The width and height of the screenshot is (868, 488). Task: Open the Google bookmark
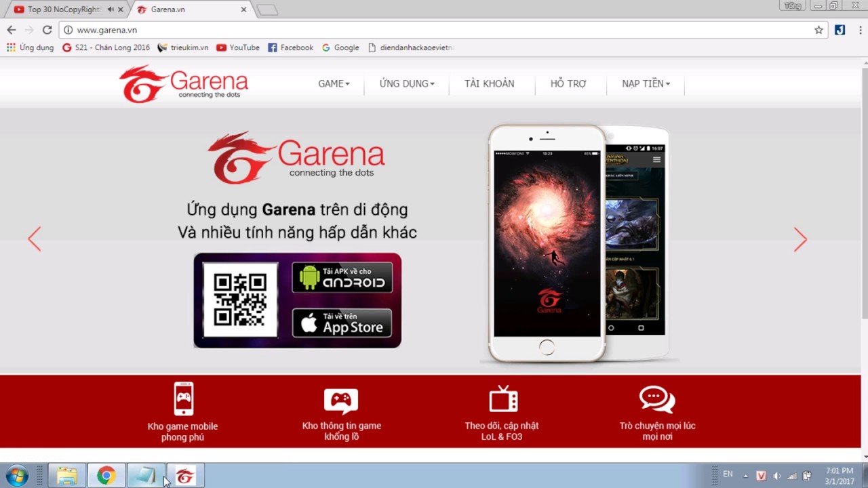tap(340, 47)
